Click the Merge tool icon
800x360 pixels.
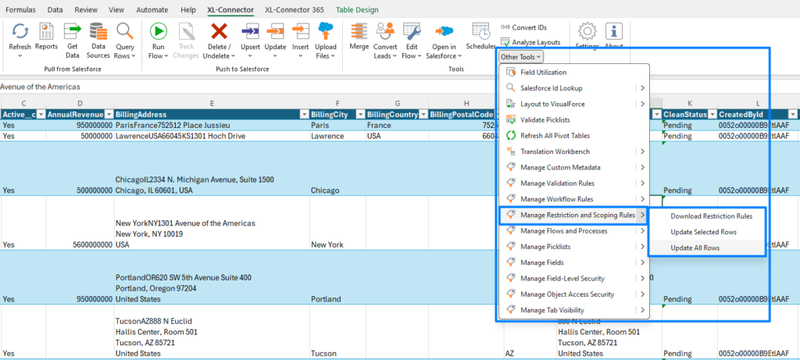tap(359, 31)
